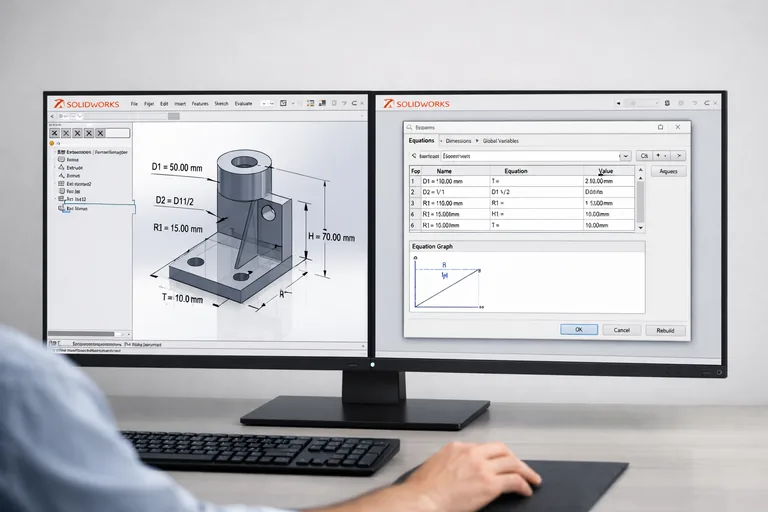Click the D1 = 50.00 mm dimension label
Image resolution: width=768 pixels, height=512 pixels.
(x=177, y=167)
